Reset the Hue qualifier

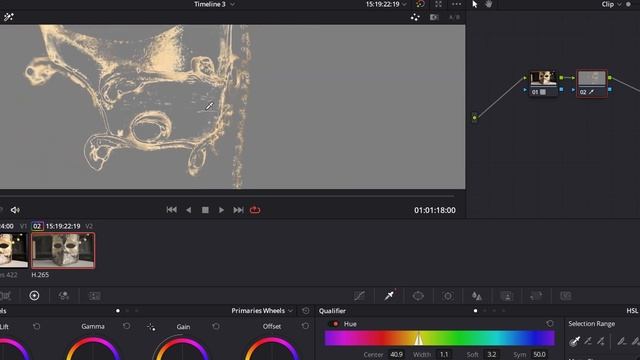point(550,324)
